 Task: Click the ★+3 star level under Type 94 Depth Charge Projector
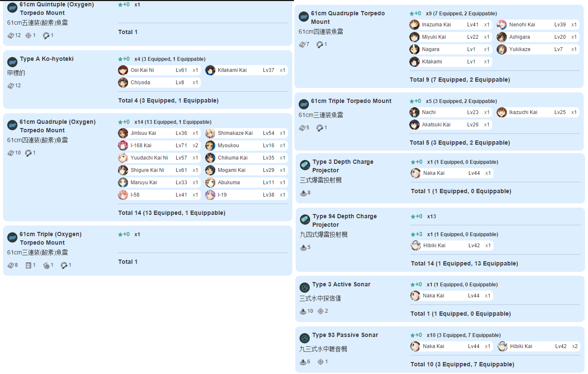[417, 234]
